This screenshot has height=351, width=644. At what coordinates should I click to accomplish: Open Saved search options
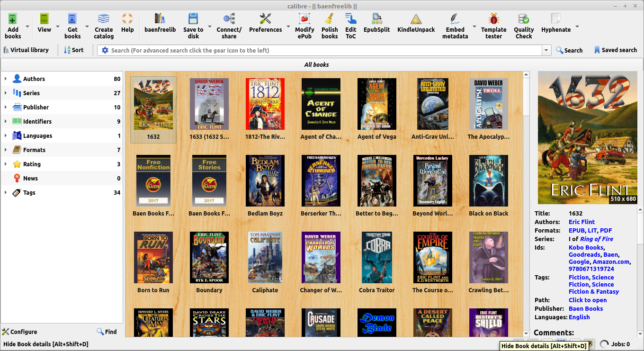pos(616,50)
